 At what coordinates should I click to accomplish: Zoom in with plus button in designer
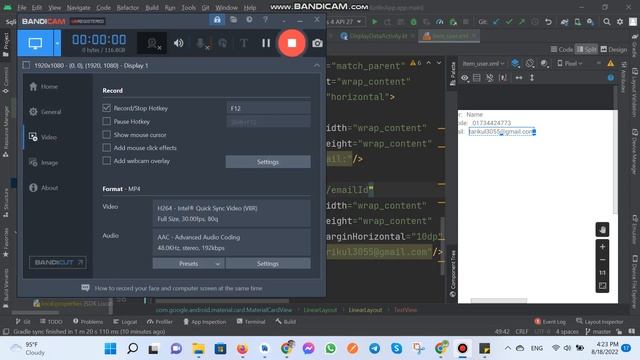coord(602,247)
